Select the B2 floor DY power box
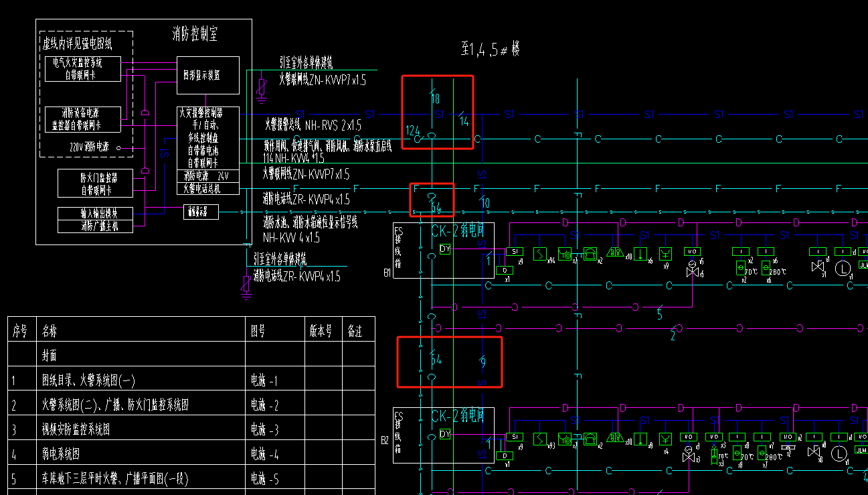This screenshot has height=495, width=868. pyautogui.click(x=446, y=435)
